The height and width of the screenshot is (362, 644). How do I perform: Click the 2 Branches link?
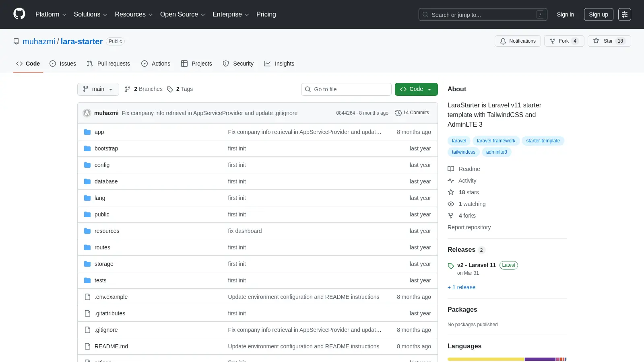pyautogui.click(x=144, y=89)
